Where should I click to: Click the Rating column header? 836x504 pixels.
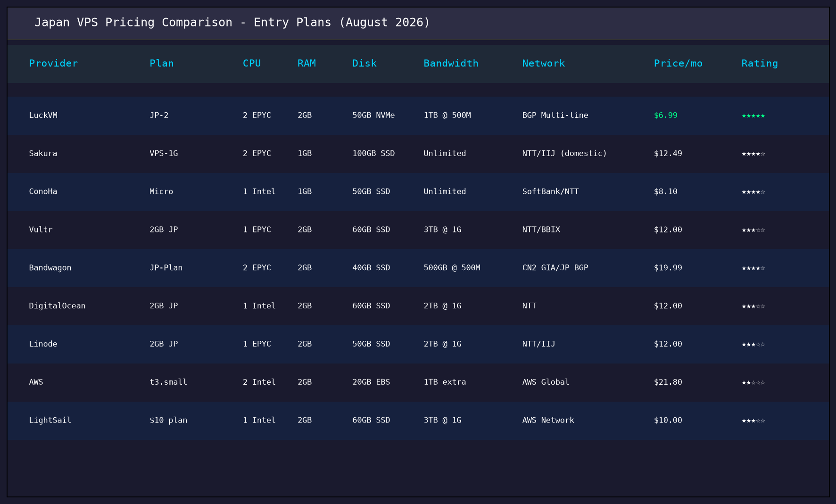[x=760, y=63]
